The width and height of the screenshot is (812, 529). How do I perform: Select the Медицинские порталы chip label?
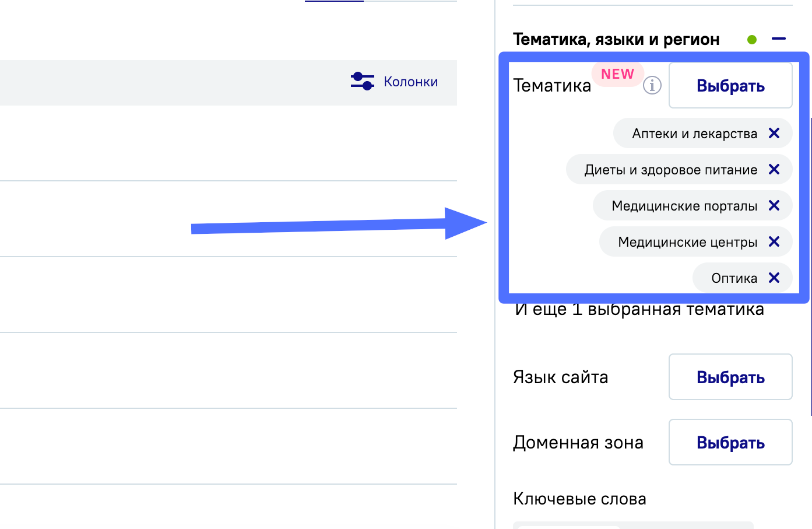coord(684,206)
